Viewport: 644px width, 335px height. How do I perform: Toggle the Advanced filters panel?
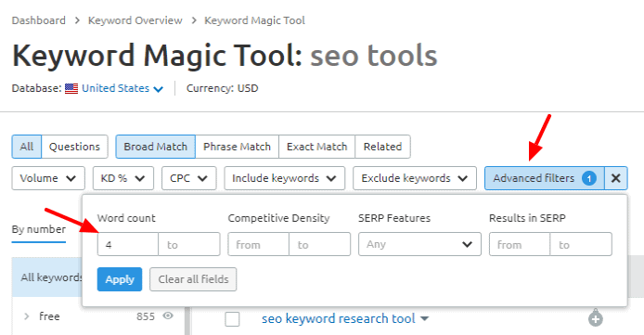[x=544, y=178]
